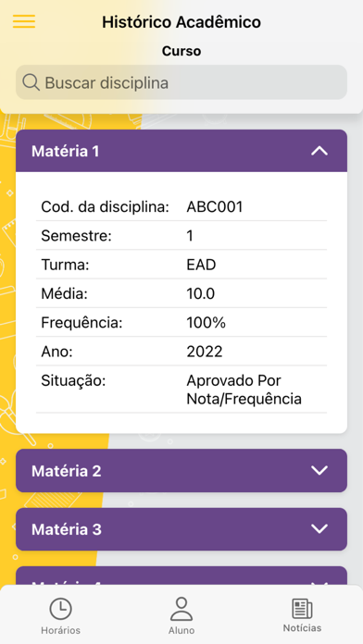363x644 pixels.
Task: Click the Curso subtitle text
Action: 181,51
